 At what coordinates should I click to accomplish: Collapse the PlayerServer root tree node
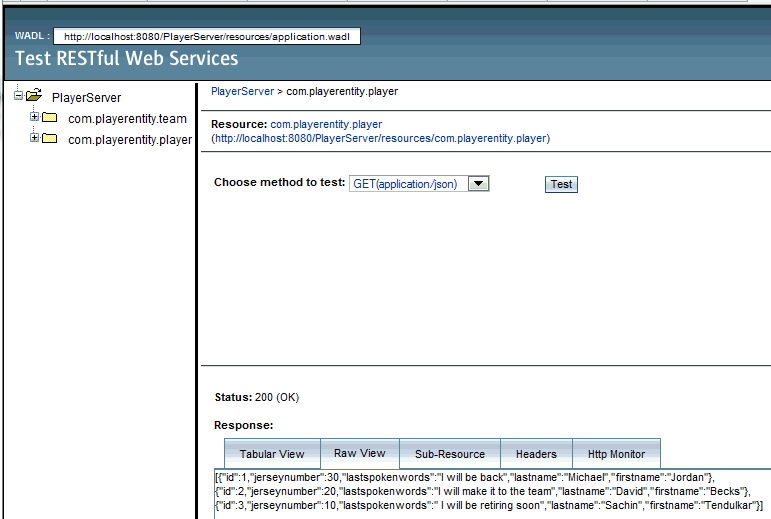click(18, 95)
